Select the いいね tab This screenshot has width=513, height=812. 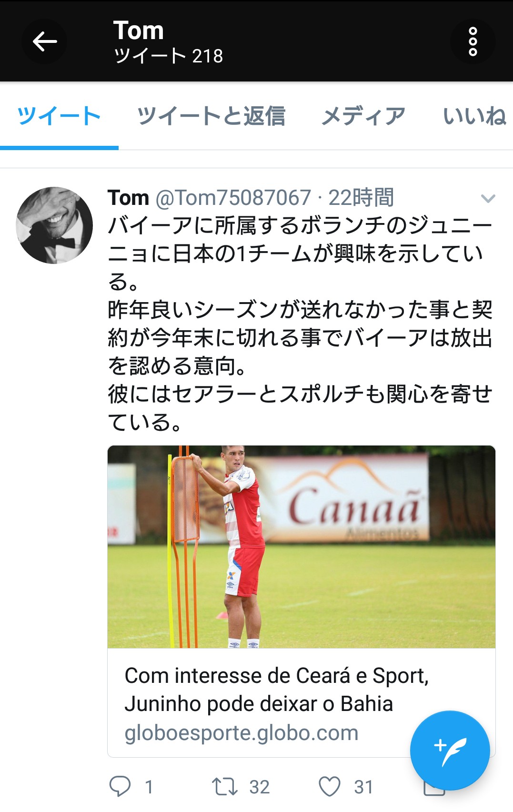tap(474, 116)
